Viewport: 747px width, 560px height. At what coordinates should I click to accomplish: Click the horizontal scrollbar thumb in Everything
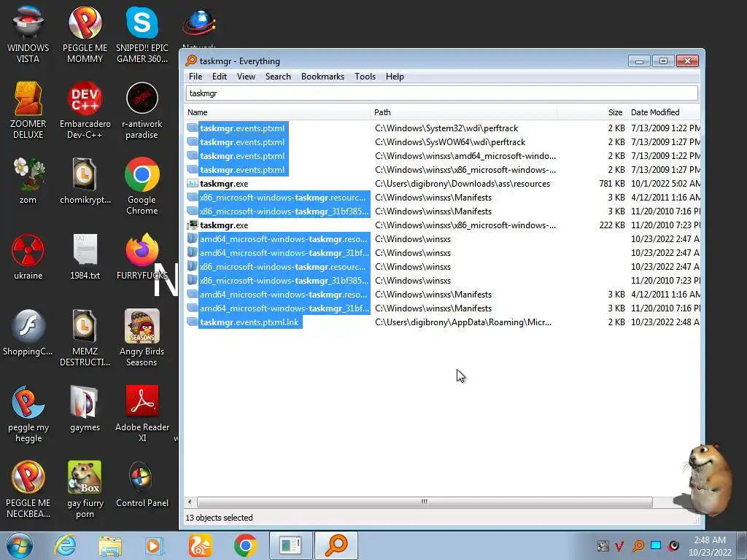pyautogui.click(x=425, y=502)
